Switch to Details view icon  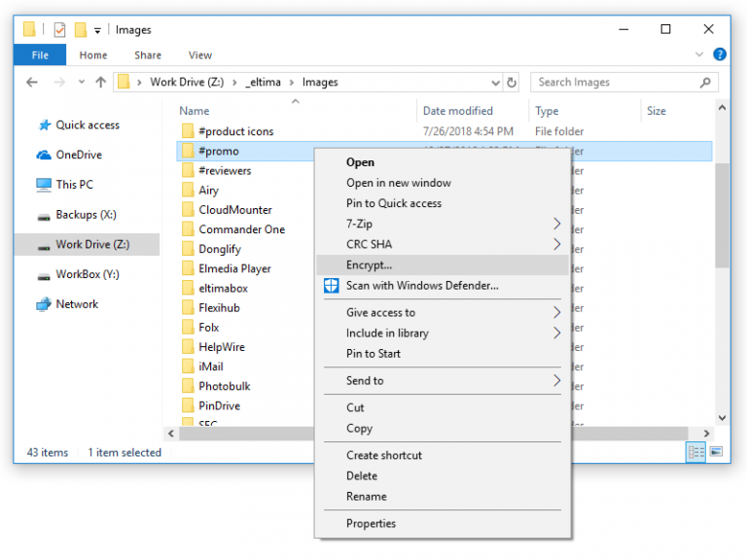coord(695,452)
